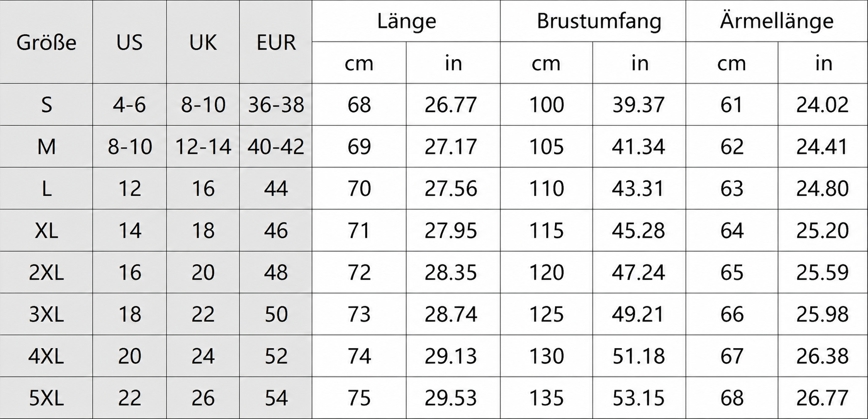868x419 pixels.
Task: Select the 3XL size label
Action: [46, 314]
